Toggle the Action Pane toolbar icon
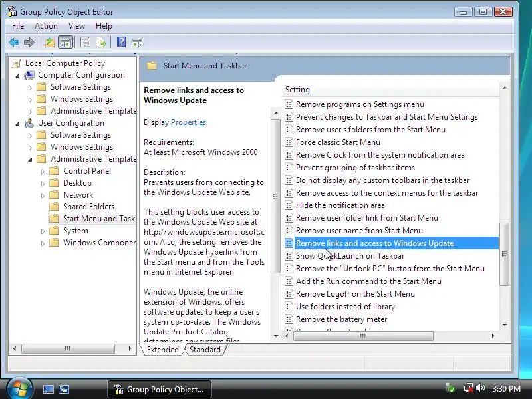 137,43
